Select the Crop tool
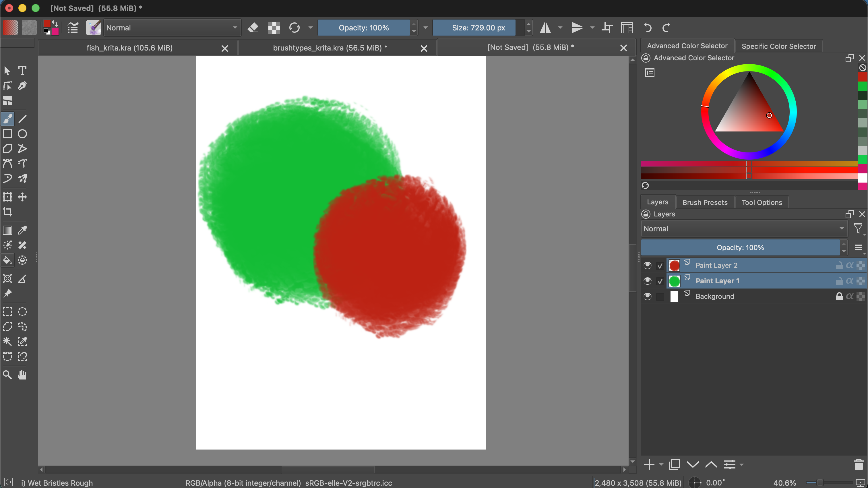Image resolution: width=868 pixels, height=488 pixels. click(x=7, y=212)
